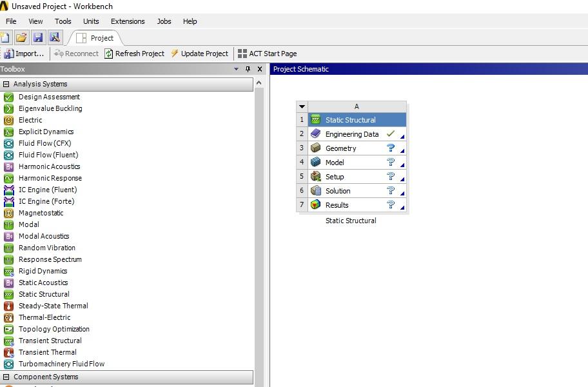
Task: Click the Turbomachinery Fluid Flow icon
Action: [8, 364]
